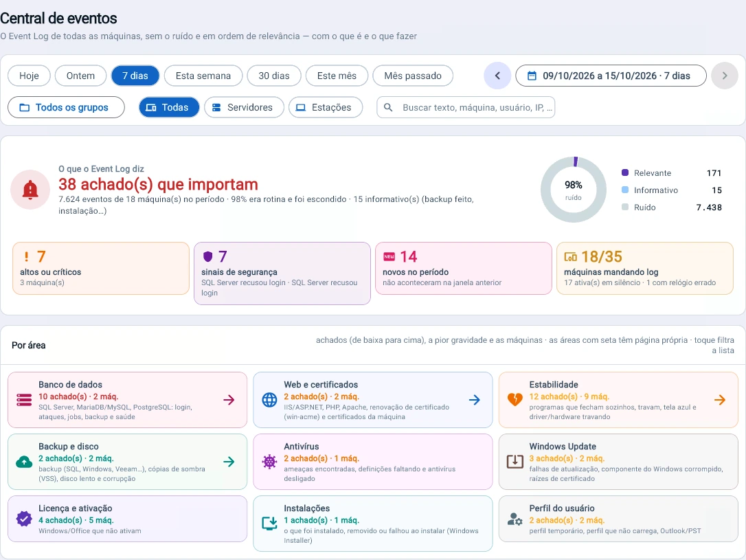The image size is (746, 560).
Task: Go to next period with right chevron
Action: point(724,76)
